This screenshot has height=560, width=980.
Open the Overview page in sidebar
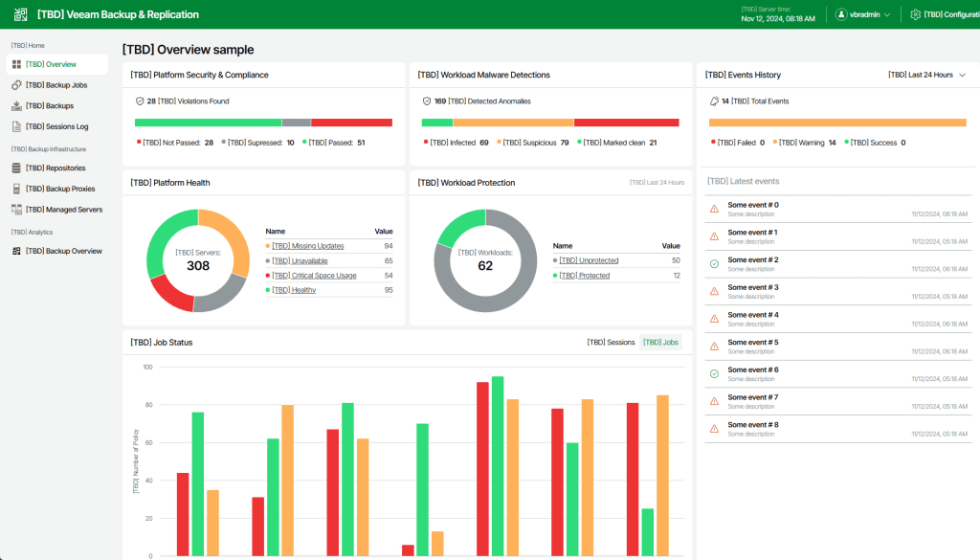pyautogui.click(x=56, y=64)
